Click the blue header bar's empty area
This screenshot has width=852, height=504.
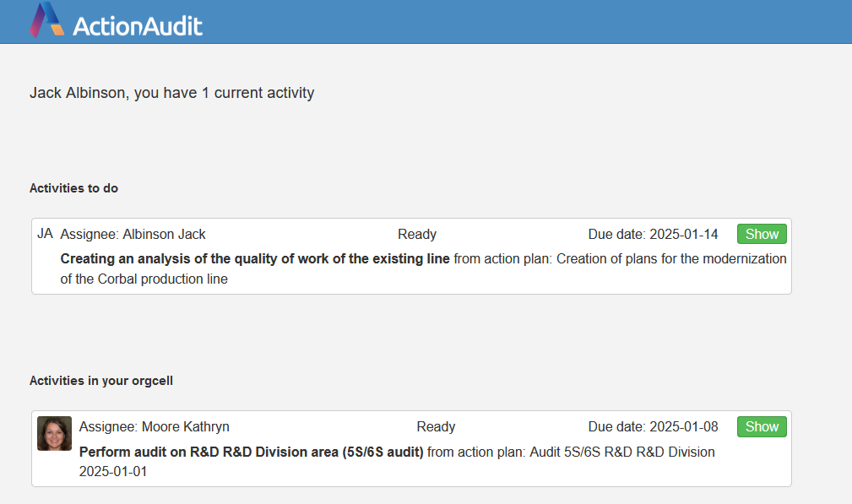[524, 21]
